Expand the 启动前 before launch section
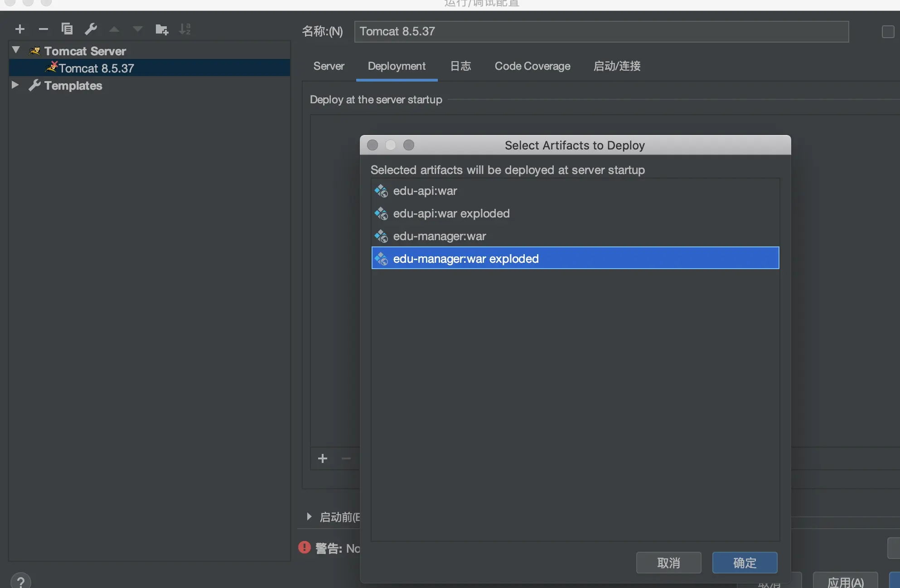 309,516
